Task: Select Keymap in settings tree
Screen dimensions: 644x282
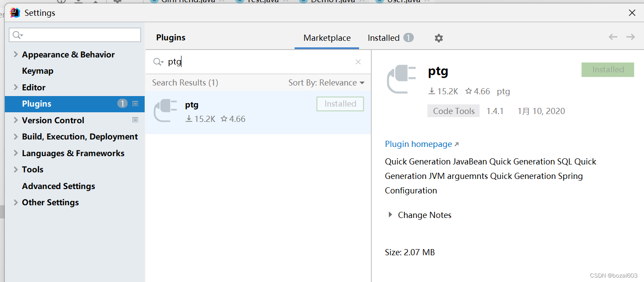Action: point(38,71)
